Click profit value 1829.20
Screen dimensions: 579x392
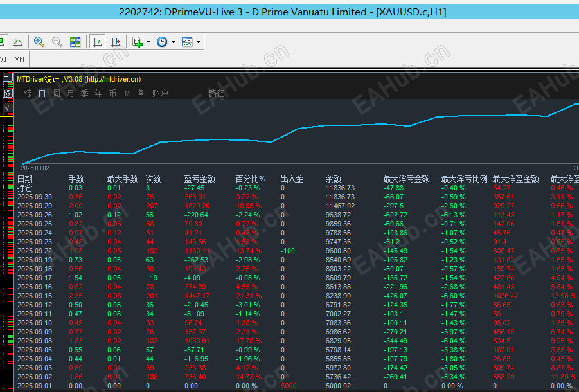pyautogui.click(x=197, y=206)
